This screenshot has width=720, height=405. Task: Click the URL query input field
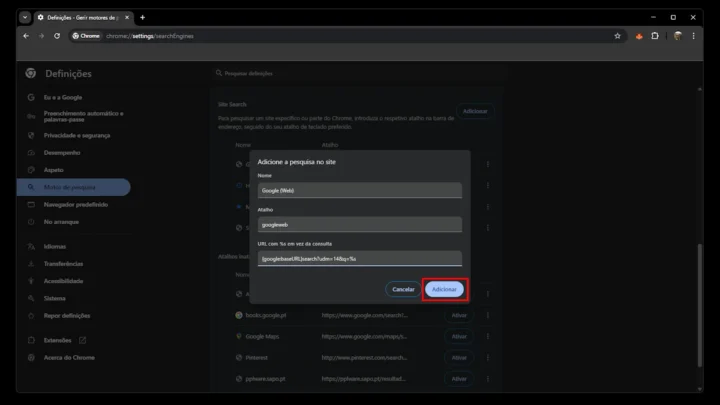pos(360,258)
